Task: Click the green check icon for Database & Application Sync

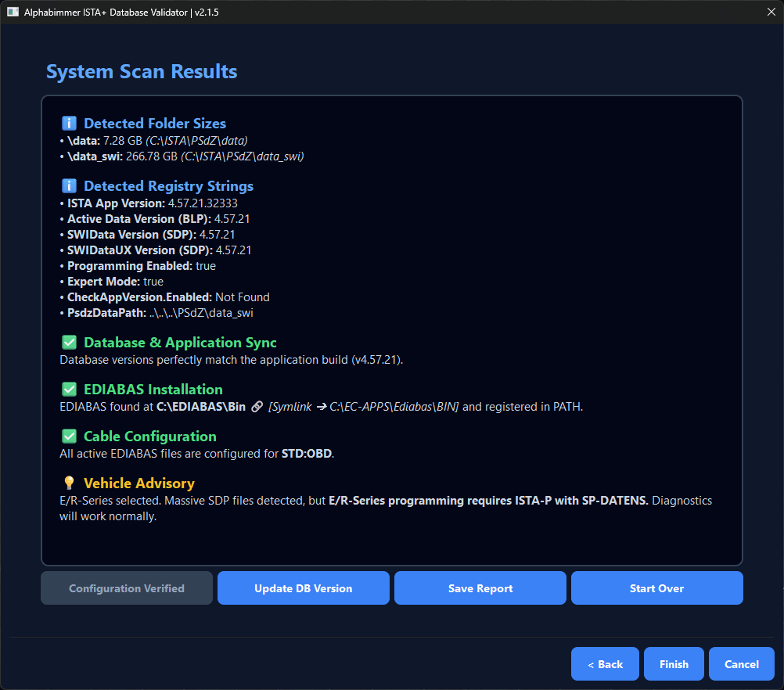Action: (69, 342)
